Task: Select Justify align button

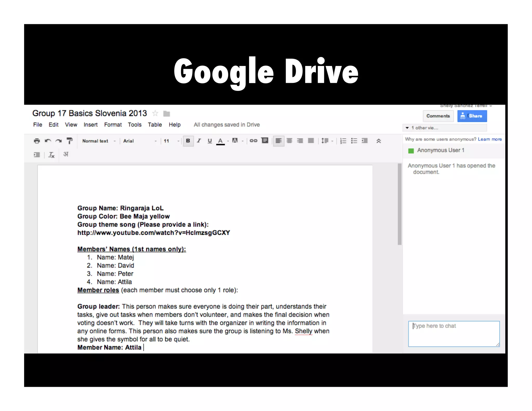Action: tap(311, 141)
